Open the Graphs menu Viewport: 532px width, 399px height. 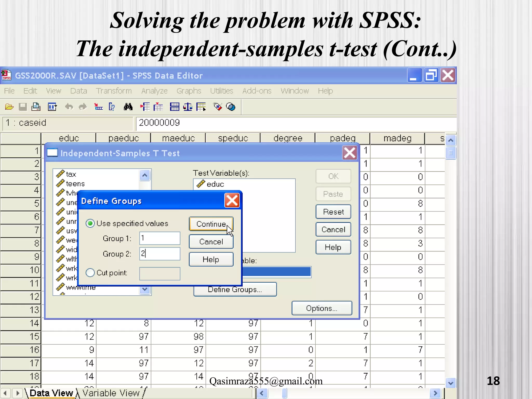pos(189,91)
